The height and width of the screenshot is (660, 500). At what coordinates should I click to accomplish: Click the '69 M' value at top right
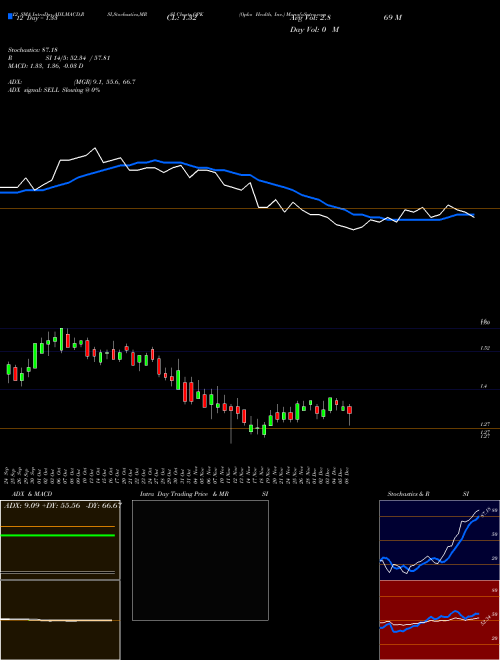(x=392, y=18)
